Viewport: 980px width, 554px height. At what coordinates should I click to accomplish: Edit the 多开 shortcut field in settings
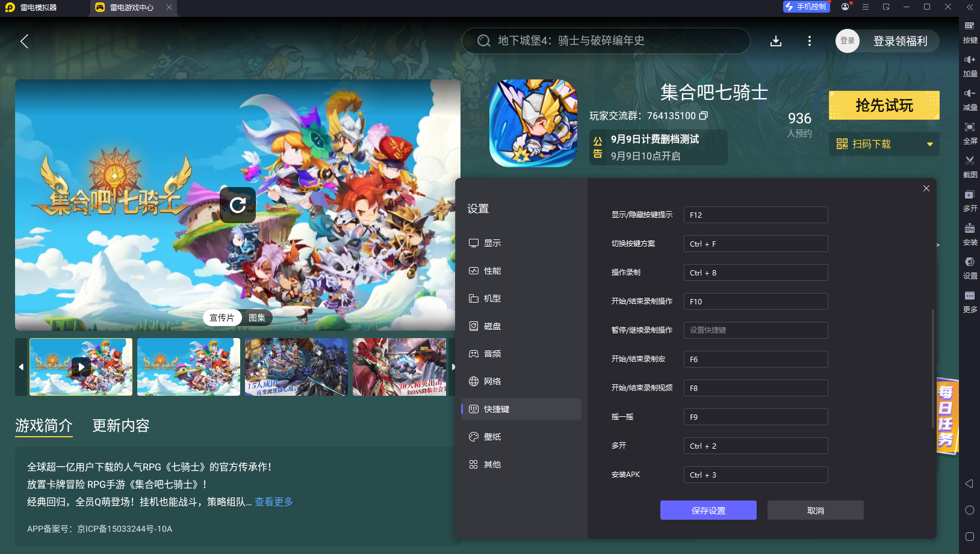755,446
